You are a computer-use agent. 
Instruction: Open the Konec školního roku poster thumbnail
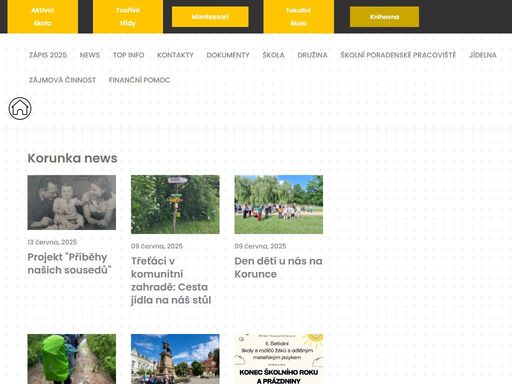(279, 359)
